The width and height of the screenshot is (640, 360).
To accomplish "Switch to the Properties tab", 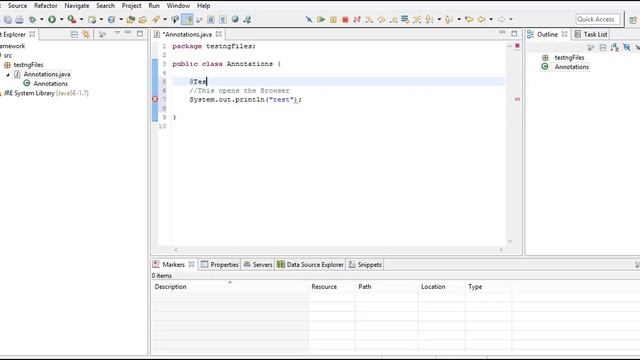I will [220, 264].
